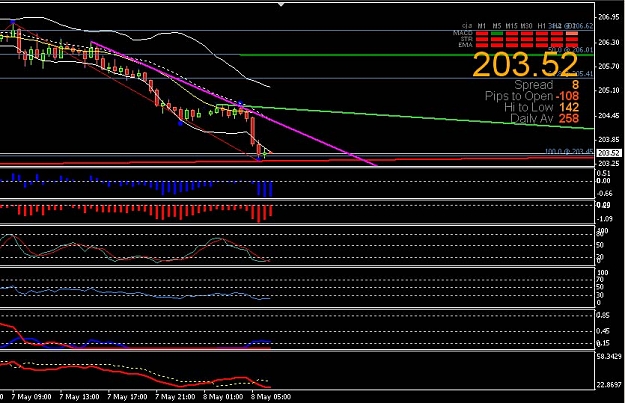Select the light green descending trend line

click(405, 117)
